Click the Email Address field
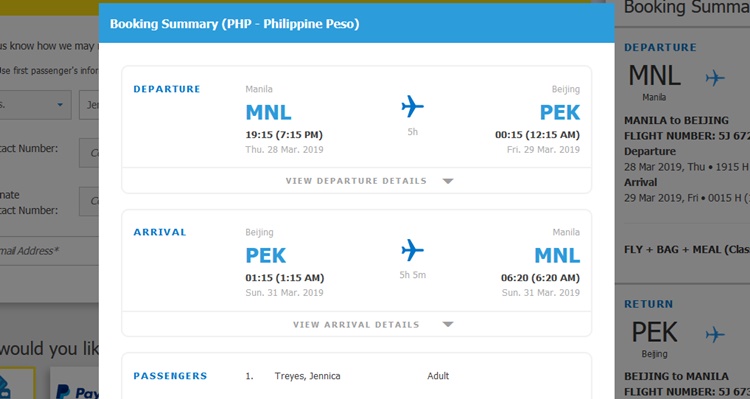Screen dimensions: 750x399 49,251
